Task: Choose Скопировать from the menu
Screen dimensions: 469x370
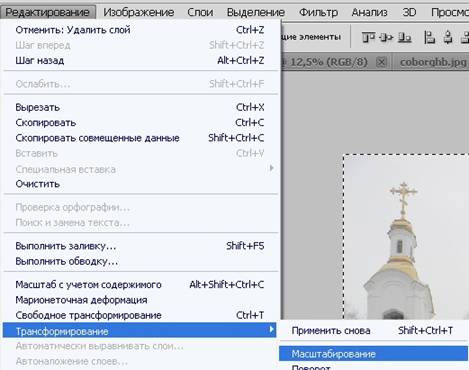Action: pyautogui.click(x=140, y=123)
